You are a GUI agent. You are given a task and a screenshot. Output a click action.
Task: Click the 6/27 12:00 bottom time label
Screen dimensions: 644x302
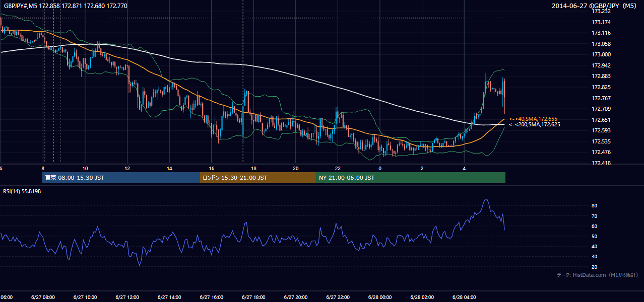127,297
